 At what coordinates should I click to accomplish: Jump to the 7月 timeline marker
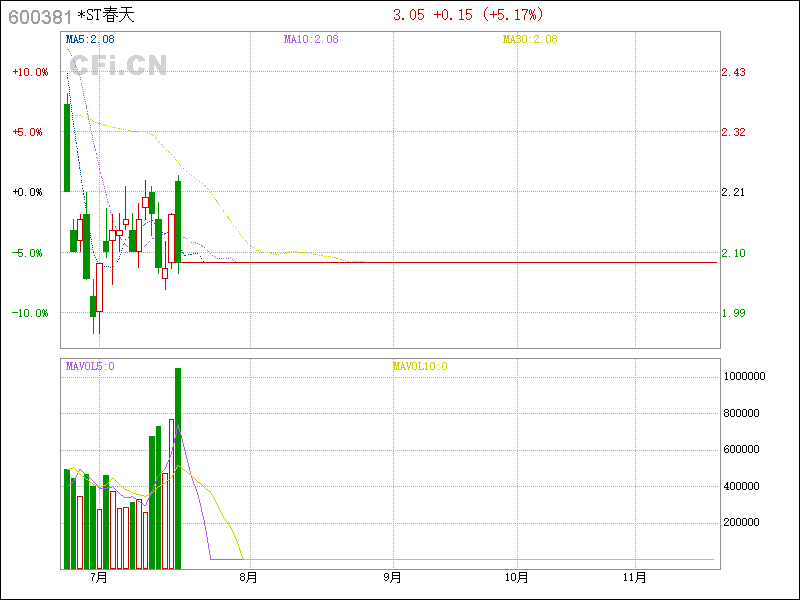pos(97,577)
